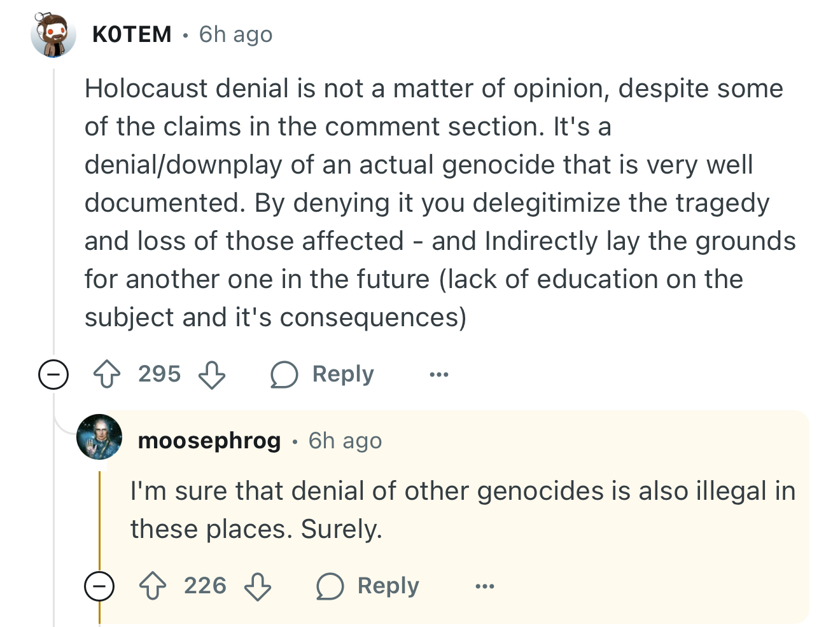Click the 295 vote count

coord(160,374)
